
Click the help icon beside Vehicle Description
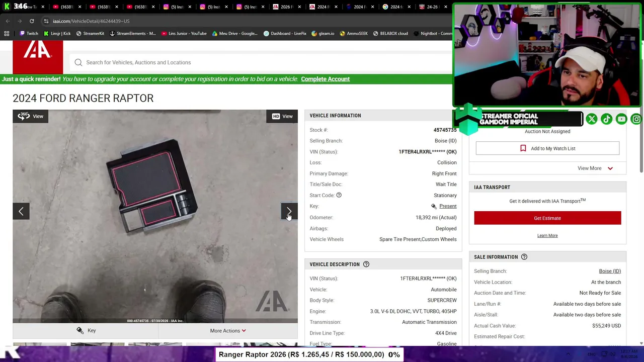coord(366,264)
